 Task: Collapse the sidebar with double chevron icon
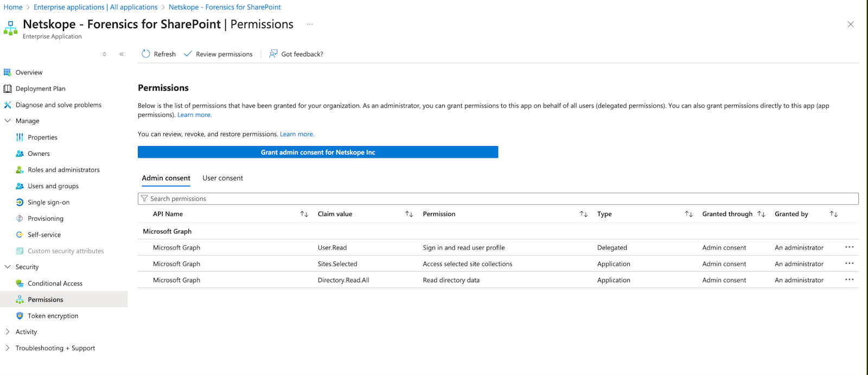pyautogui.click(x=122, y=54)
